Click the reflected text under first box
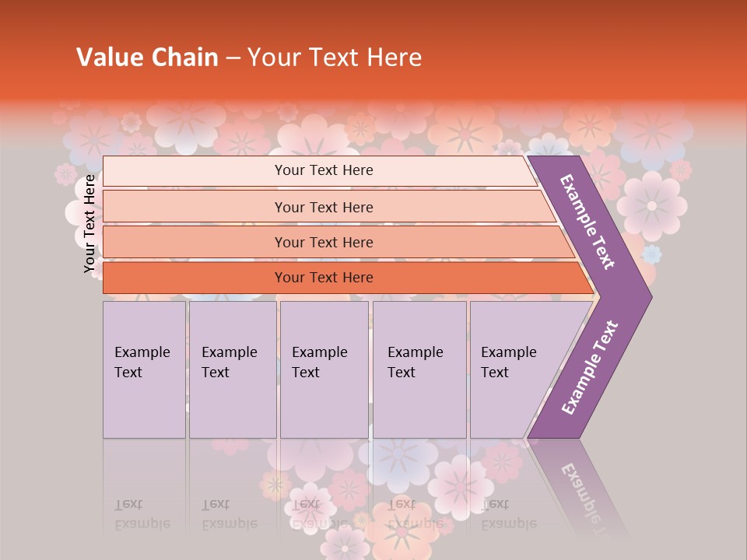Viewport: 747px width, 560px height. point(142,515)
